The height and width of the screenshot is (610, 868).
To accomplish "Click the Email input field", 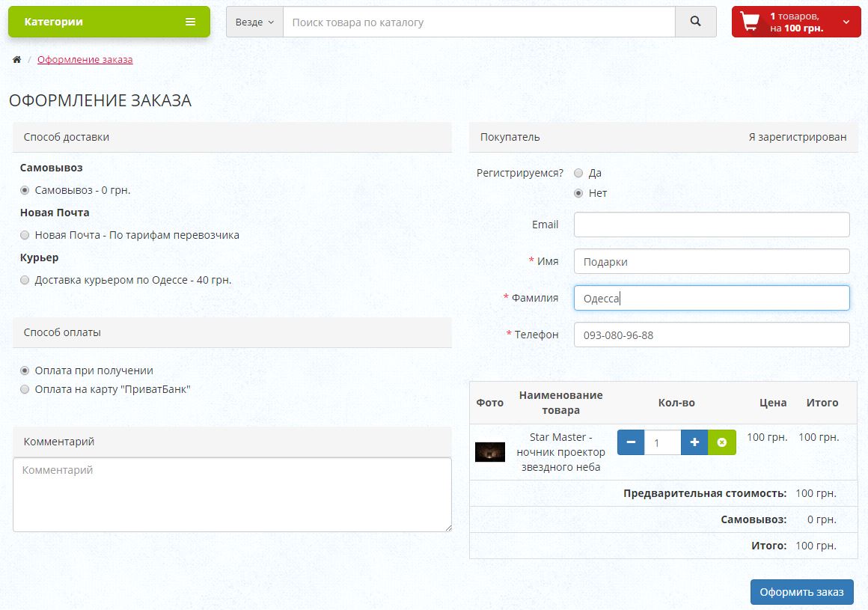I will click(x=712, y=225).
